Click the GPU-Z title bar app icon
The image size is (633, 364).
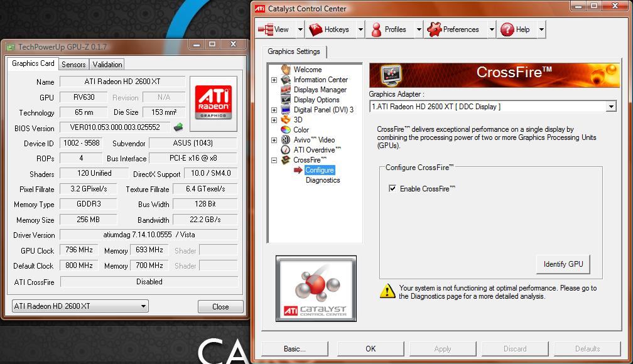(10, 47)
